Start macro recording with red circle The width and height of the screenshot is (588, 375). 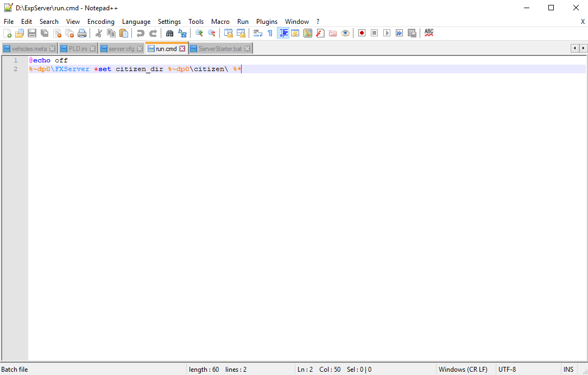click(x=362, y=33)
